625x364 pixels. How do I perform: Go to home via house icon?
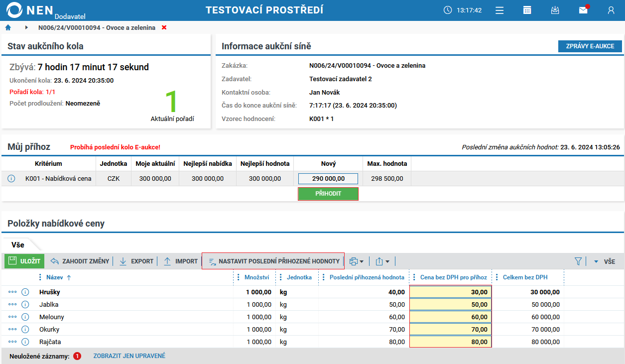tap(7, 27)
